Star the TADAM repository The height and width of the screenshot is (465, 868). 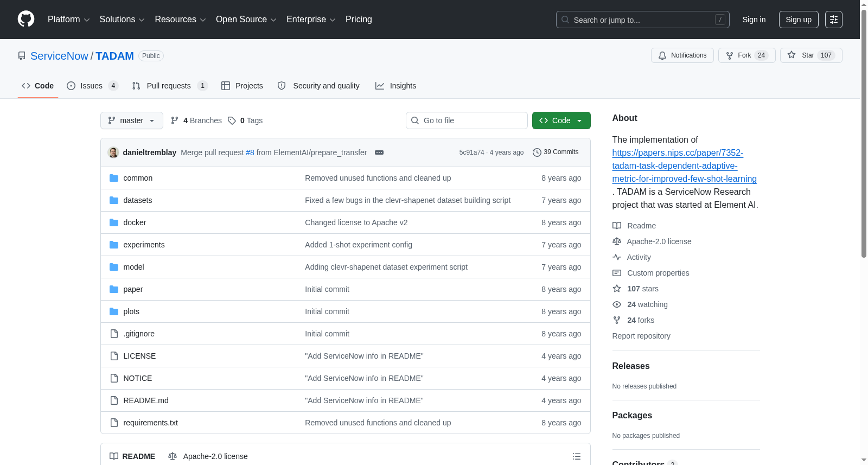810,55
